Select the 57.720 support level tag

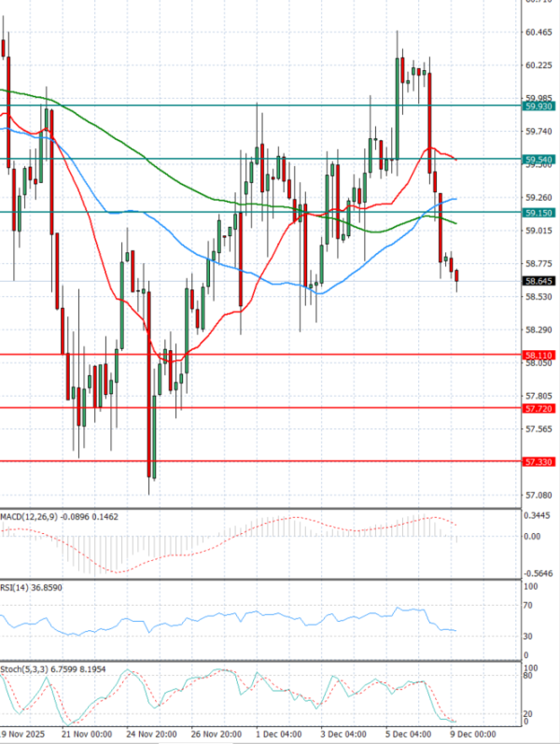point(537,409)
